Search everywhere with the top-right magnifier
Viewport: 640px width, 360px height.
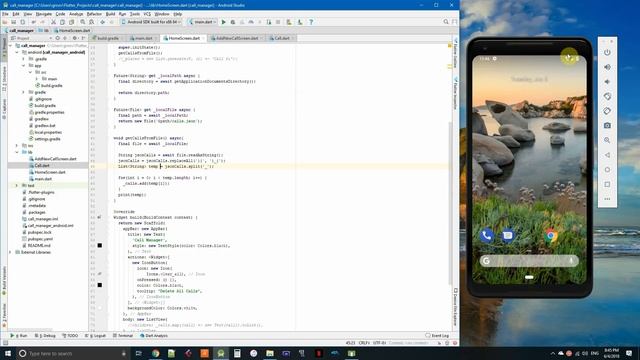pyautogui.click(x=446, y=22)
